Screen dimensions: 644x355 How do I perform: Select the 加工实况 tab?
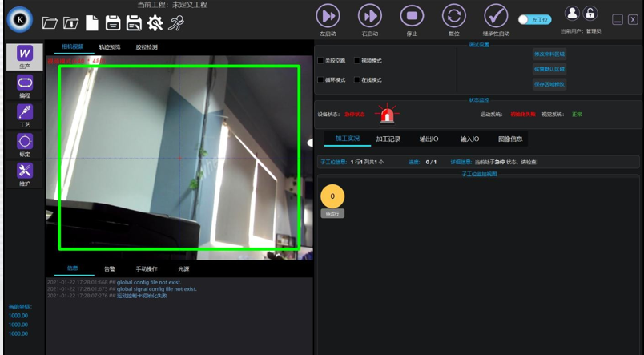[348, 139]
